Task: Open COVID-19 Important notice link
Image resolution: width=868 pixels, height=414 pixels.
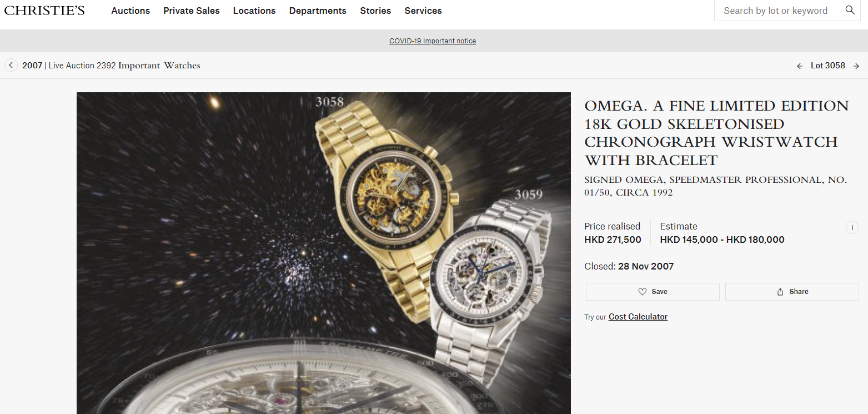Action: [433, 41]
